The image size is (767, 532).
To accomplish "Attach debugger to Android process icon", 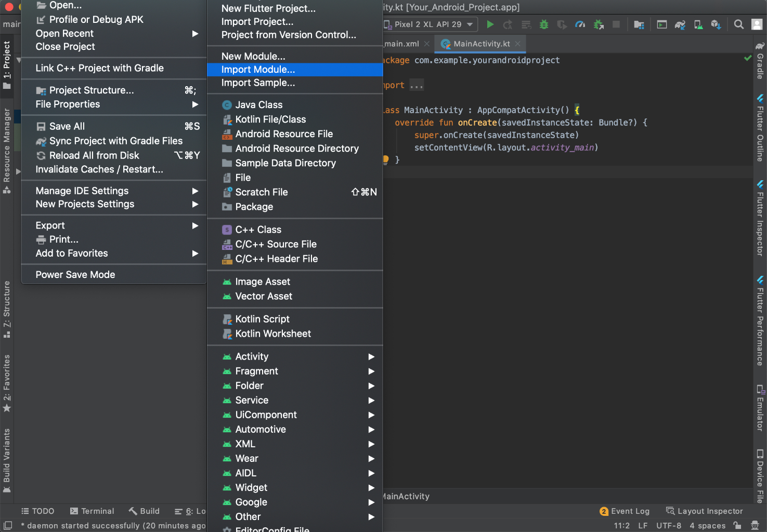I will tap(599, 24).
